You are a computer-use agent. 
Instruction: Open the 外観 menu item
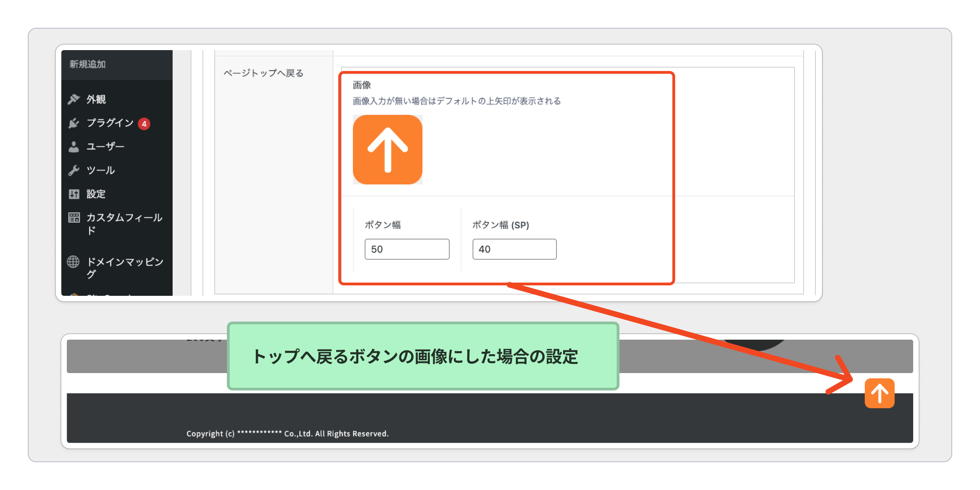96,99
